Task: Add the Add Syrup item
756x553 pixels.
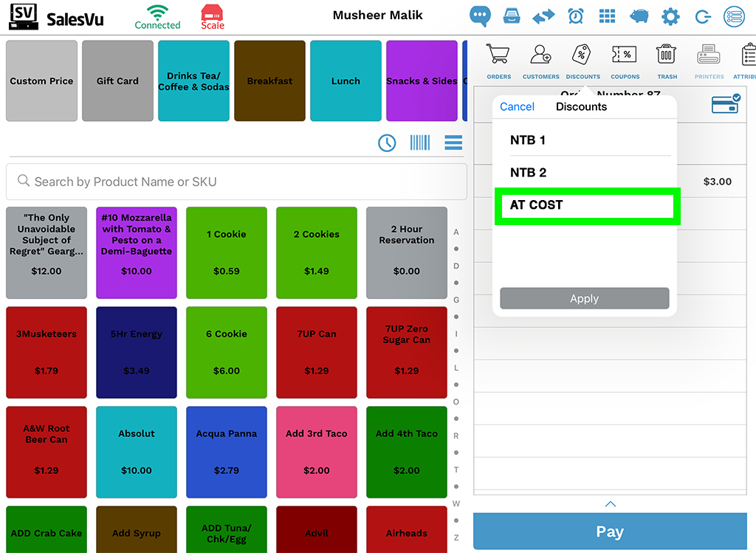Action: tap(137, 529)
